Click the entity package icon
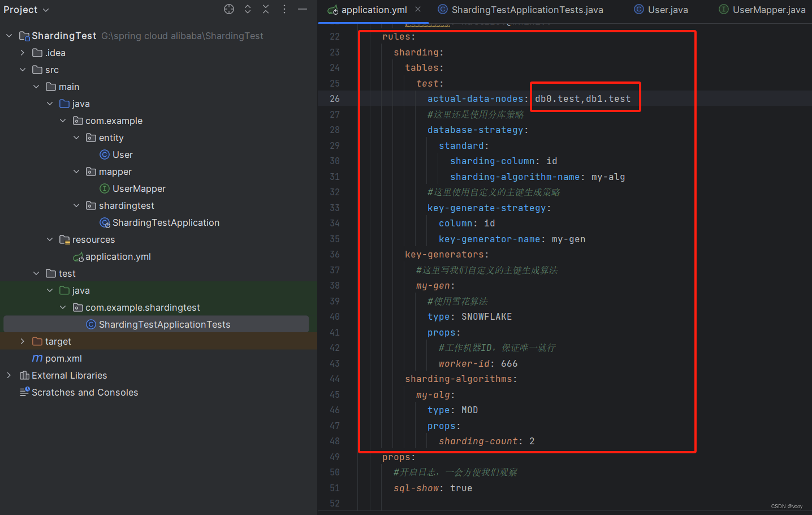Screen dimensions: 812x515 (x=91, y=138)
